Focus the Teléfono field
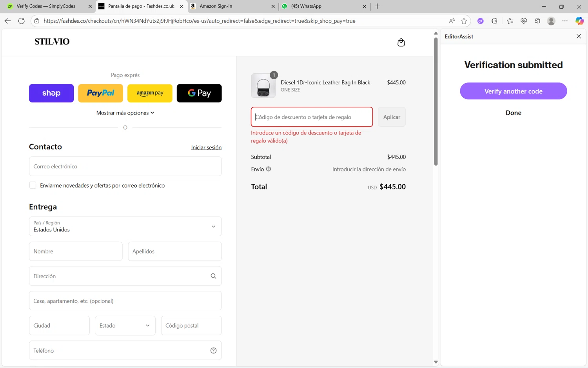Screen dimensions: 588x368 point(125,350)
